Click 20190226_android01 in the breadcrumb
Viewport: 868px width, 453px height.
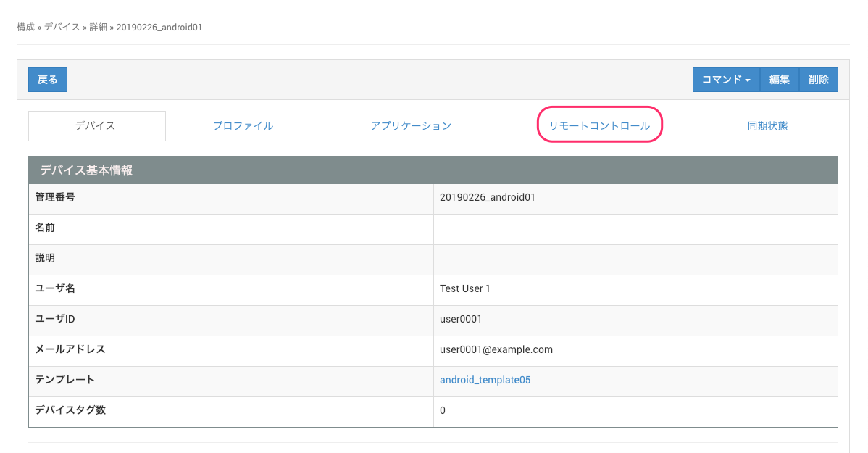click(x=159, y=27)
